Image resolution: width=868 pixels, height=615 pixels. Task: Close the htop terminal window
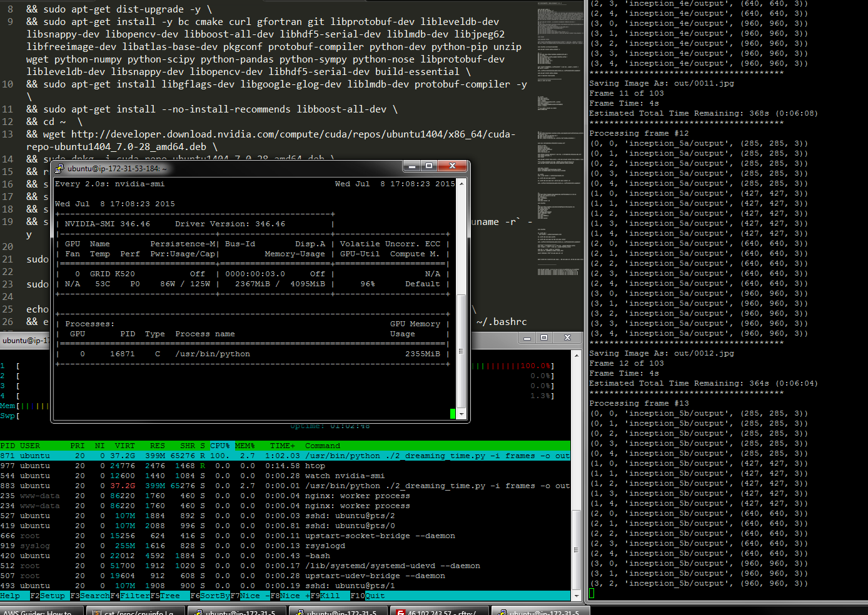[567, 337]
